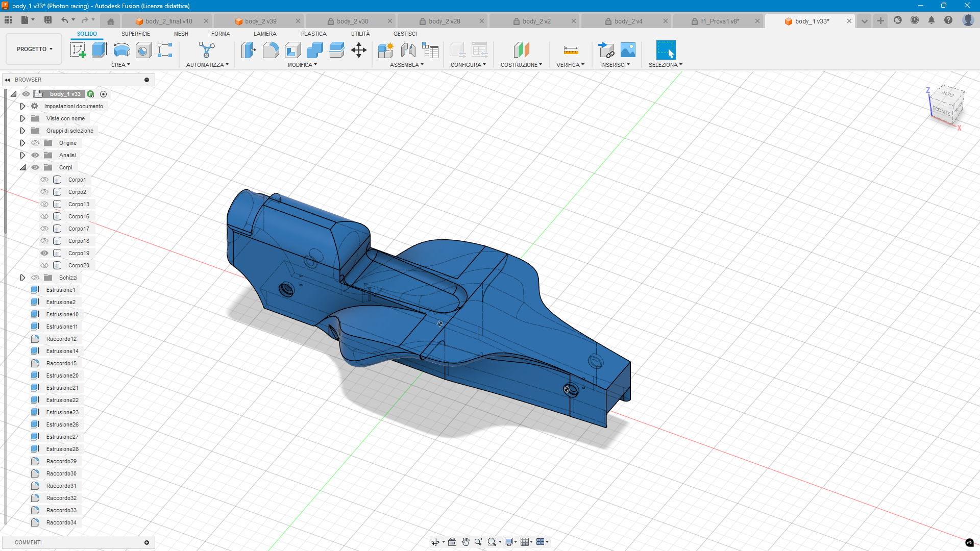980x551 pixels.
Task: Toggle visibility of Corpo20
Action: [x=44, y=265]
